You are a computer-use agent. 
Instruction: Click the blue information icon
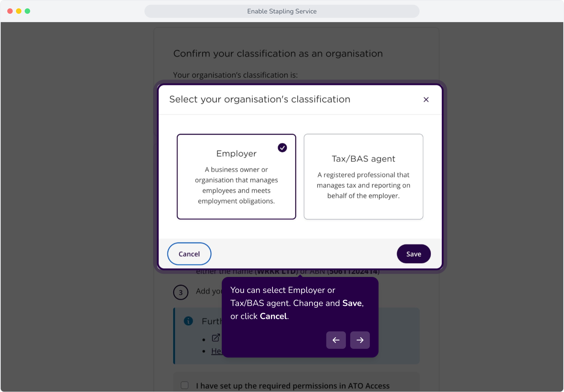point(188,321)
